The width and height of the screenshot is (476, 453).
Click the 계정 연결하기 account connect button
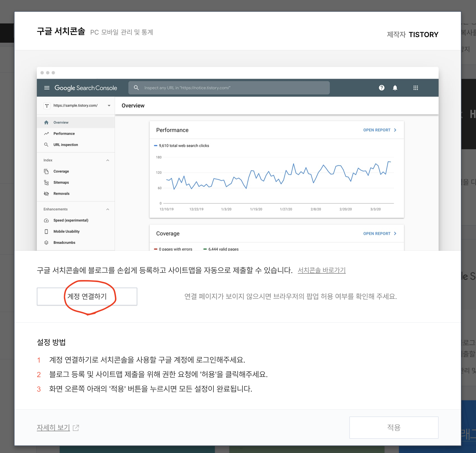(87, 296)
